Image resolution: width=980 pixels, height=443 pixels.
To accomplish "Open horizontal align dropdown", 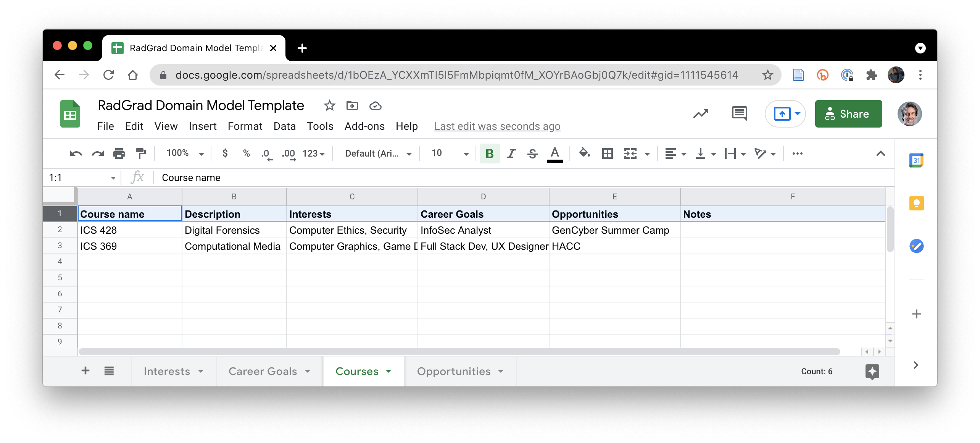I will (x=675, y=154).
